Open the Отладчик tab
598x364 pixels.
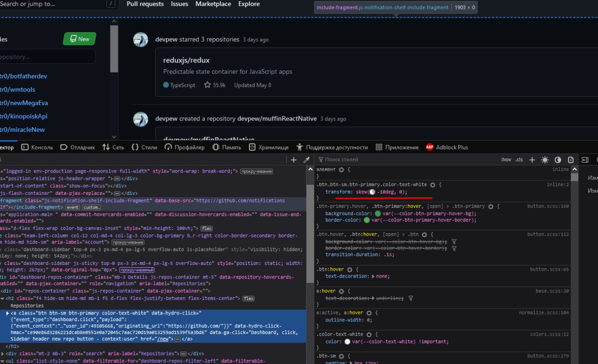tap(78, 147)
